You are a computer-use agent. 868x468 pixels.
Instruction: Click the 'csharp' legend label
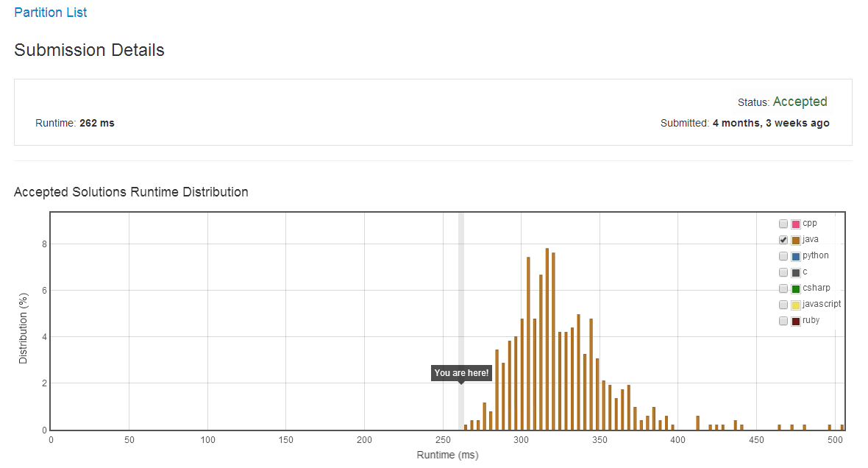tap(817, 288)
